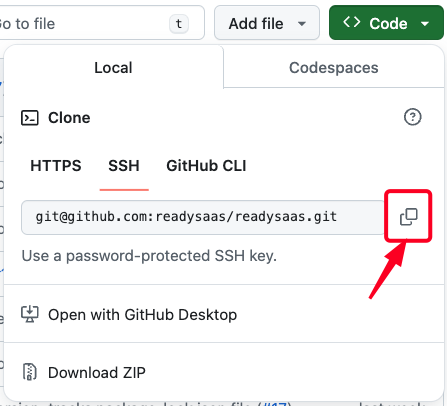The height and width of the screenshot is (406, 447).
Task: Click the green Code button
Action: (x=386, y=23)
